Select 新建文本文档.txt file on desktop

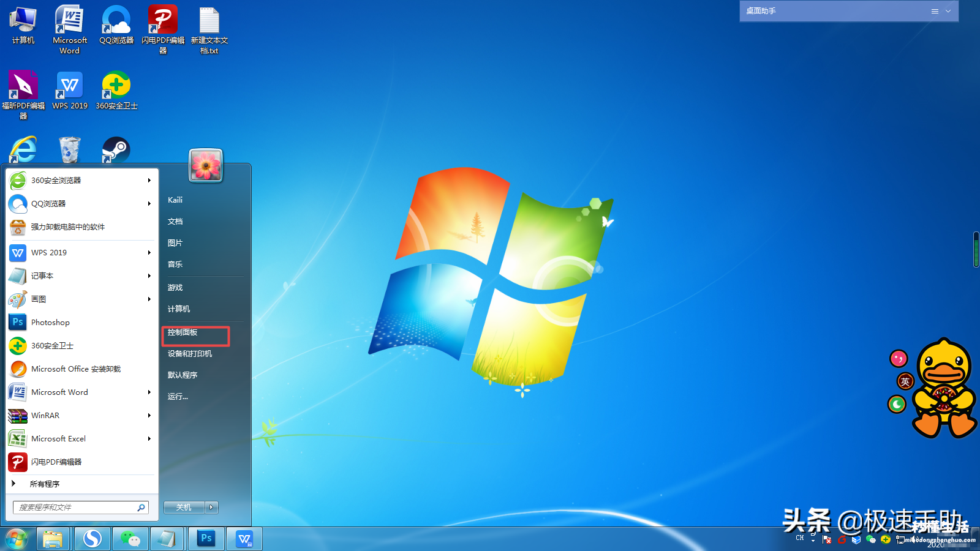pos(209,31)
